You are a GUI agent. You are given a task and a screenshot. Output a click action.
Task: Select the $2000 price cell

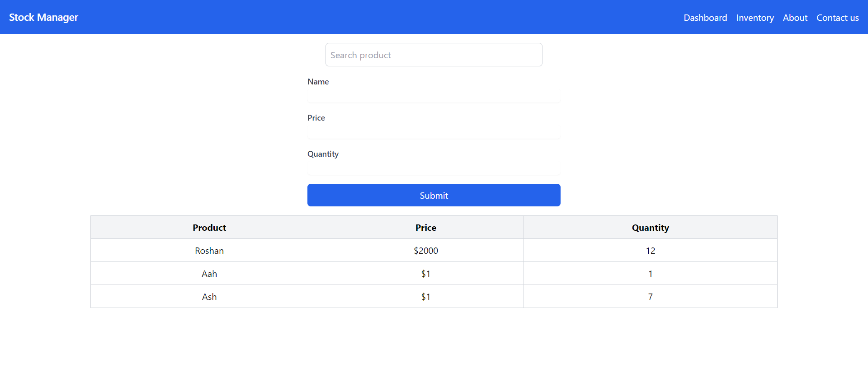tap(426, 250)
